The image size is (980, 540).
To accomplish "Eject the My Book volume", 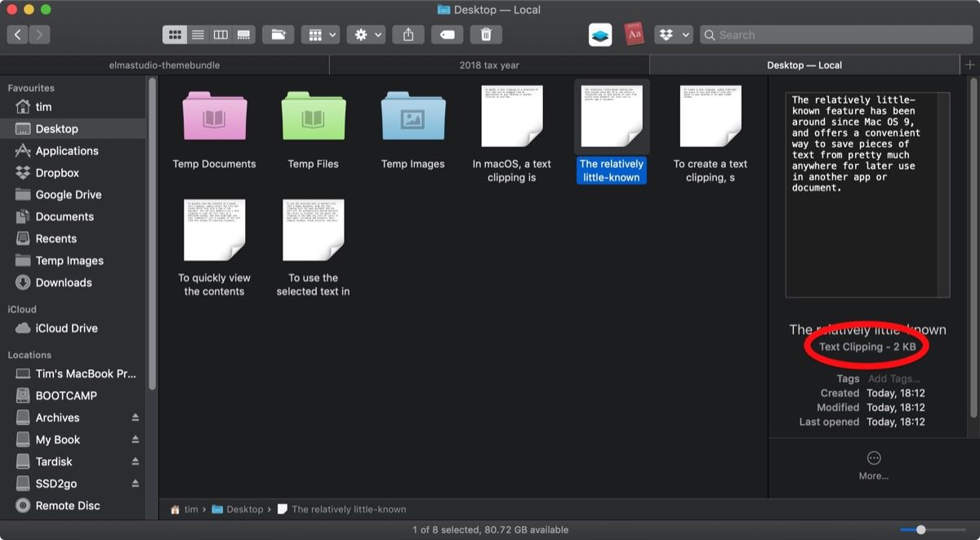I will [136, 440].
